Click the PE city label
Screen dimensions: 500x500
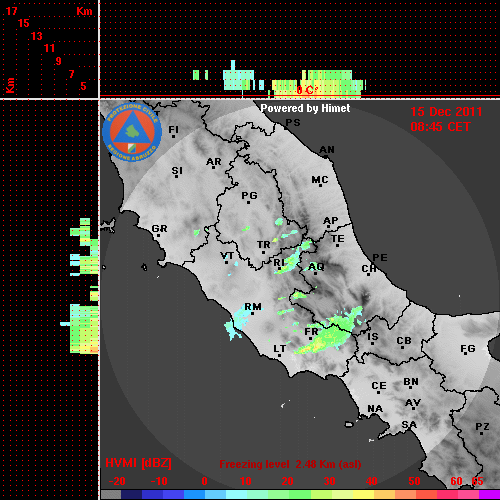[x=380, y=258]
